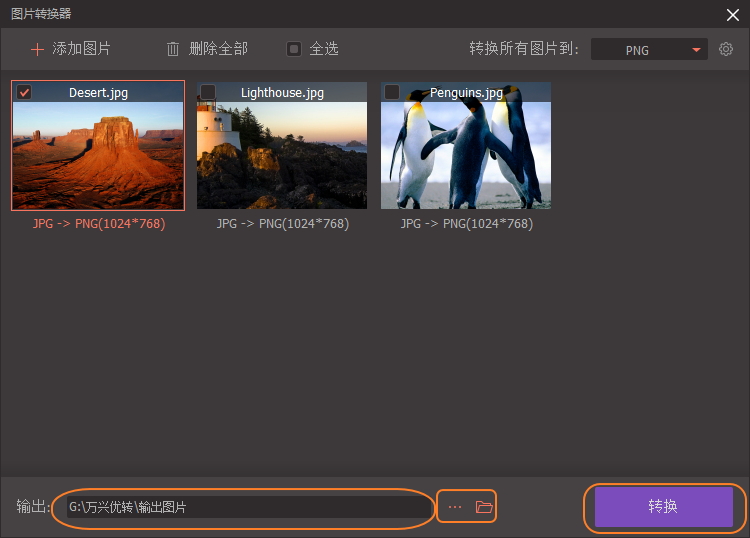Open the output folder icon
The image size is (750, 538).
[x=484, y=506]
